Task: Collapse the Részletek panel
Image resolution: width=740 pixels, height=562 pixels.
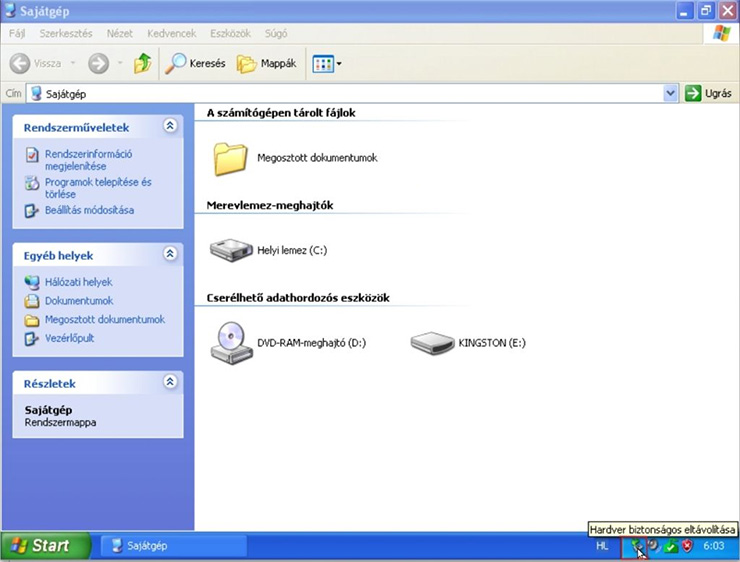Action: [170, 382]
